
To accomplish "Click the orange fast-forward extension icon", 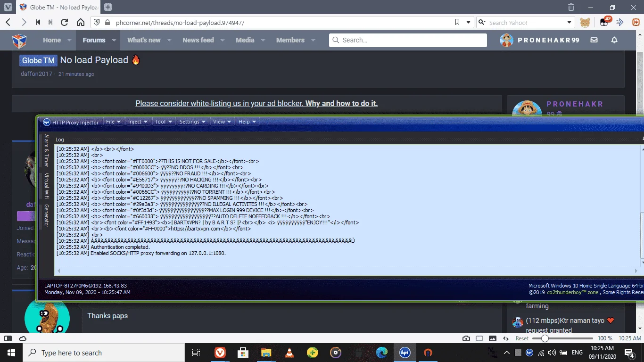I will click(x=636, y=22).
